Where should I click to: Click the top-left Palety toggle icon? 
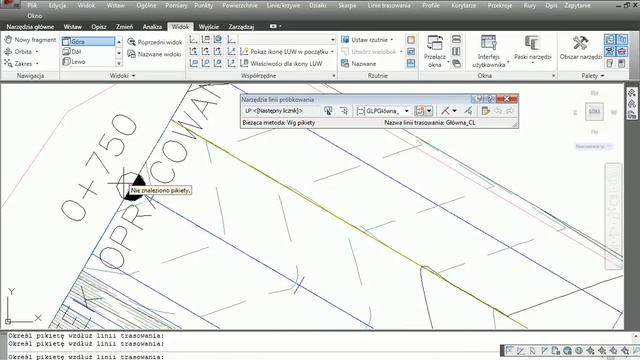(x=609, y=39)
